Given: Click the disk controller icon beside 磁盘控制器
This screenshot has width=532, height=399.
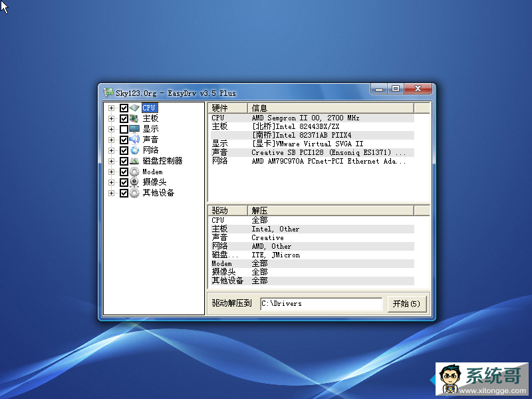Looking at the screenshot, I should pos(134,161).
